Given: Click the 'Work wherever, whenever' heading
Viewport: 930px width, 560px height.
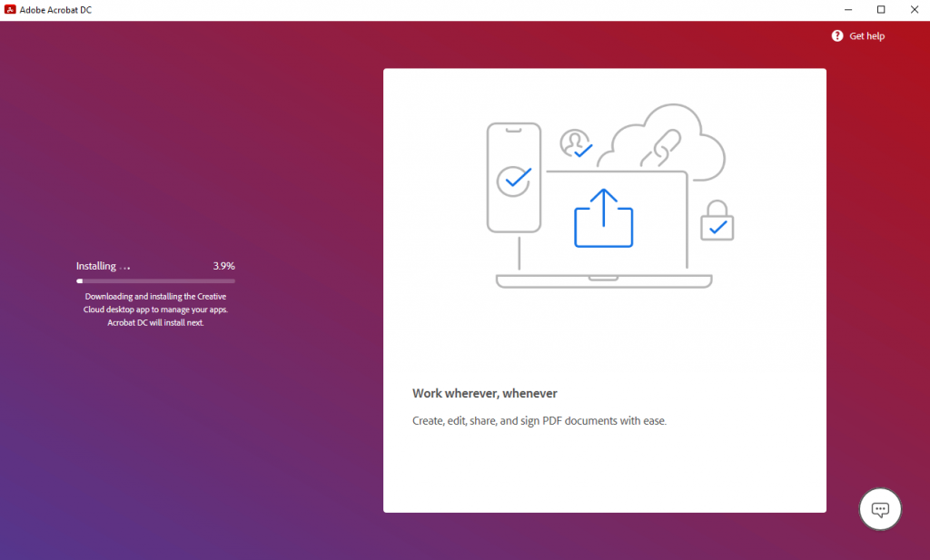Looking at the screenshot, I should [485, 394].
